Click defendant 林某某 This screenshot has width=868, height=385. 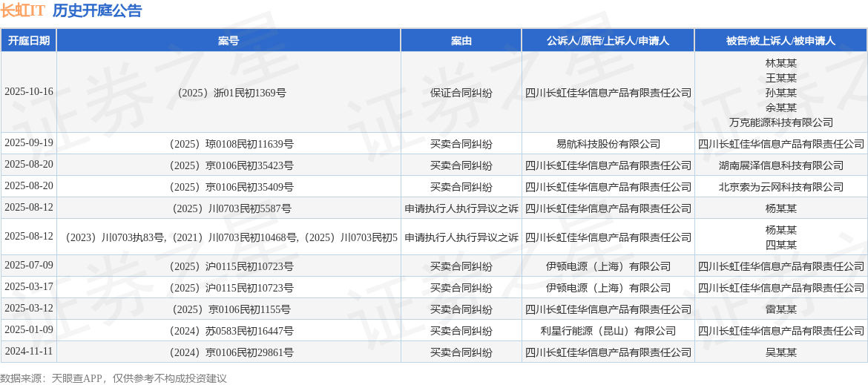tap(781, 62)
